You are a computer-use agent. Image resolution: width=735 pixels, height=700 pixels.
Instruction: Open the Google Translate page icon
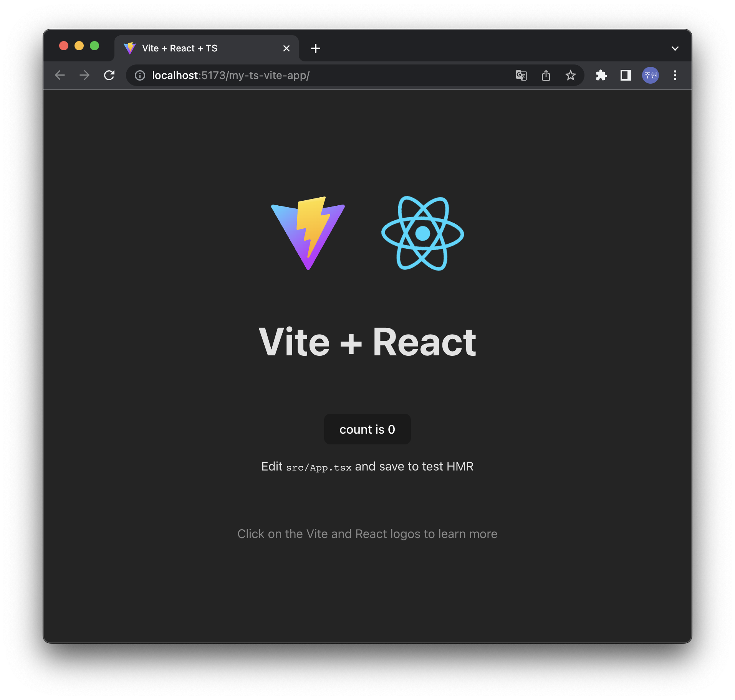click(521, 75)
